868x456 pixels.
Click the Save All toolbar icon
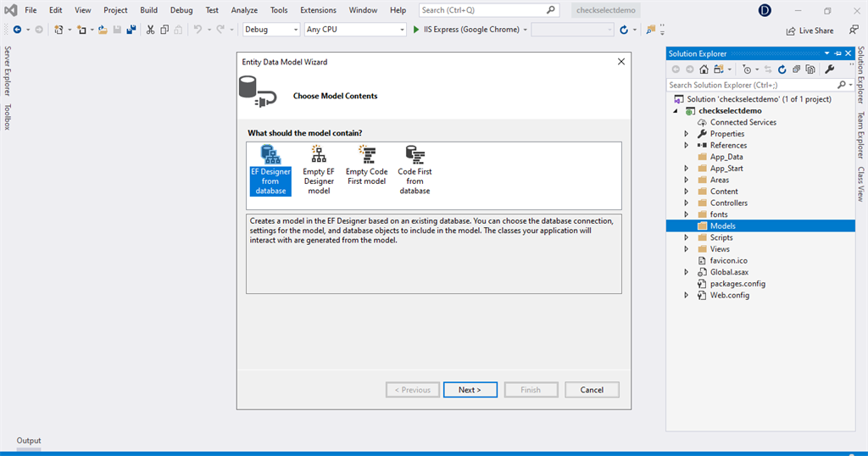tap(131, 30)
